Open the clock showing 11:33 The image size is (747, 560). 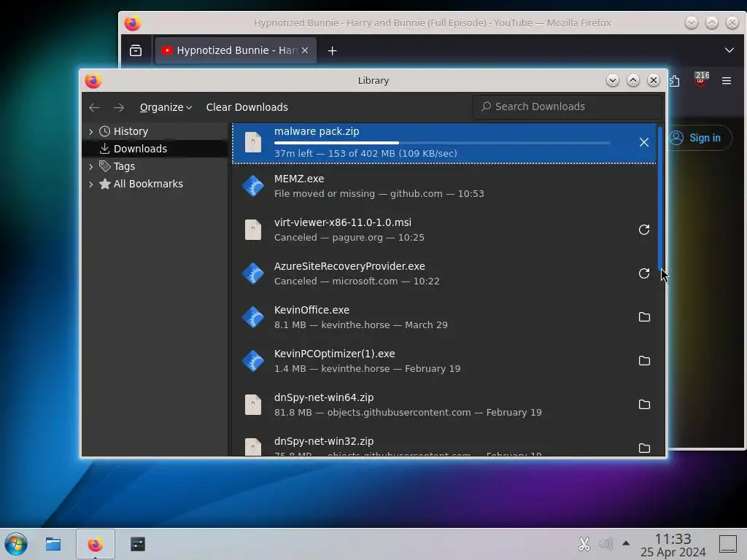tap(673, 545)
